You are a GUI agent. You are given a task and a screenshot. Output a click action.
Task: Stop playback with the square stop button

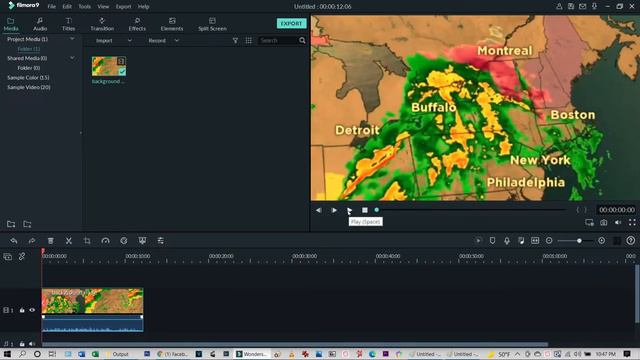[364, 210]
